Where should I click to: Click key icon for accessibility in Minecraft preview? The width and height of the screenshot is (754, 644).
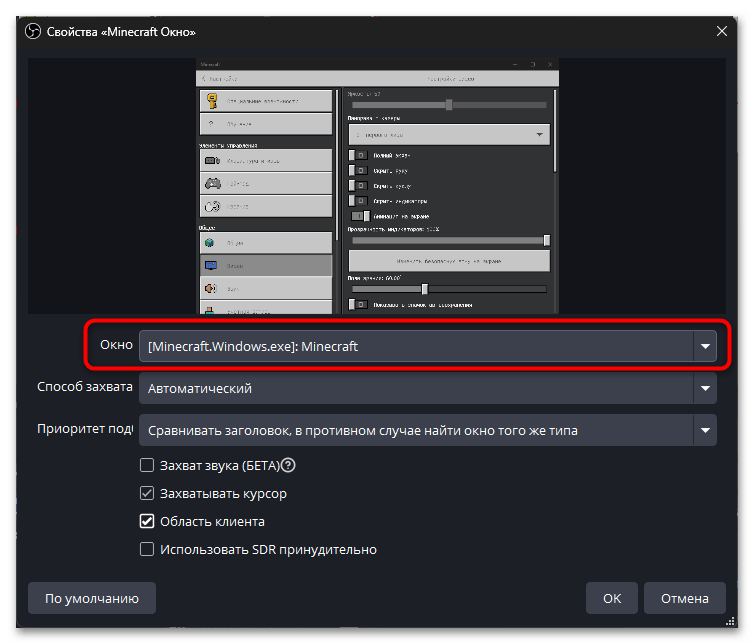pos(212,101)
